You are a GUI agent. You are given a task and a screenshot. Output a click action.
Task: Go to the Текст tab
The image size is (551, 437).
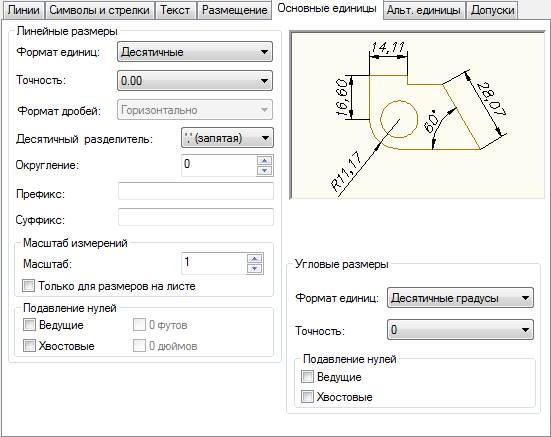pos(175,10)
